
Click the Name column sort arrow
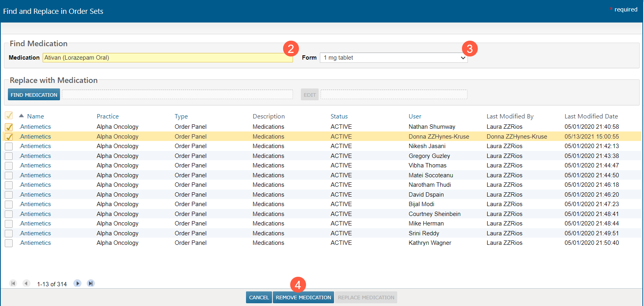click(21, 116)
